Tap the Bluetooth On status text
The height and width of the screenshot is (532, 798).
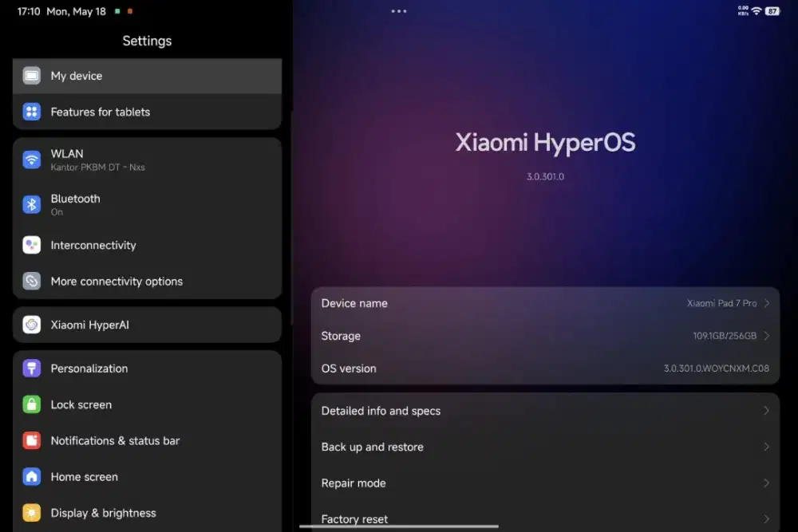(x=57, y=212)
